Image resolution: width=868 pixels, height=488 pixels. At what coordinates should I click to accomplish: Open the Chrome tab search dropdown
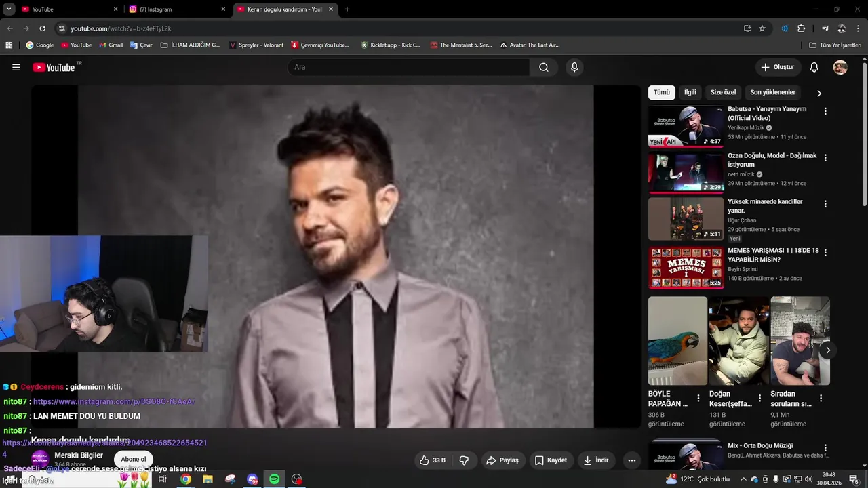[9, 9]
